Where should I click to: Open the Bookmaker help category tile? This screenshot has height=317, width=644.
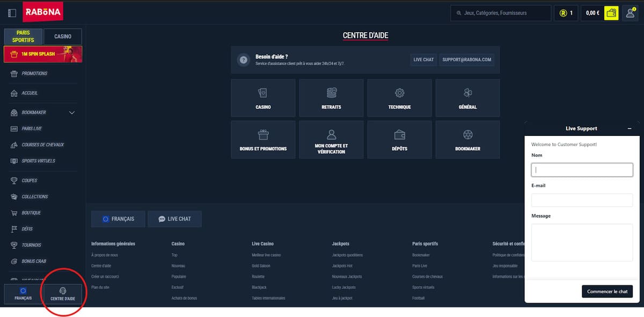pyautogui.click(x=467, y=139)
